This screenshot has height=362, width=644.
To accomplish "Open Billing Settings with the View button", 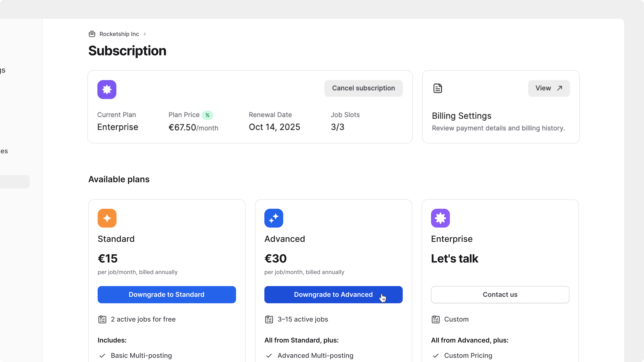I will coord(549,88).
